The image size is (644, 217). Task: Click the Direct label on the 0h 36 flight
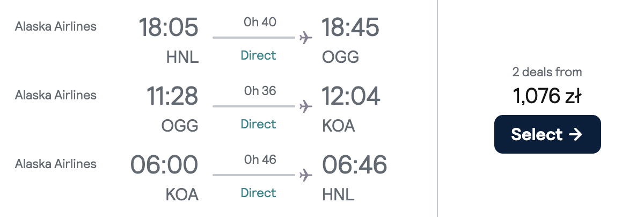pyautogui.click(x=258, y=124)
